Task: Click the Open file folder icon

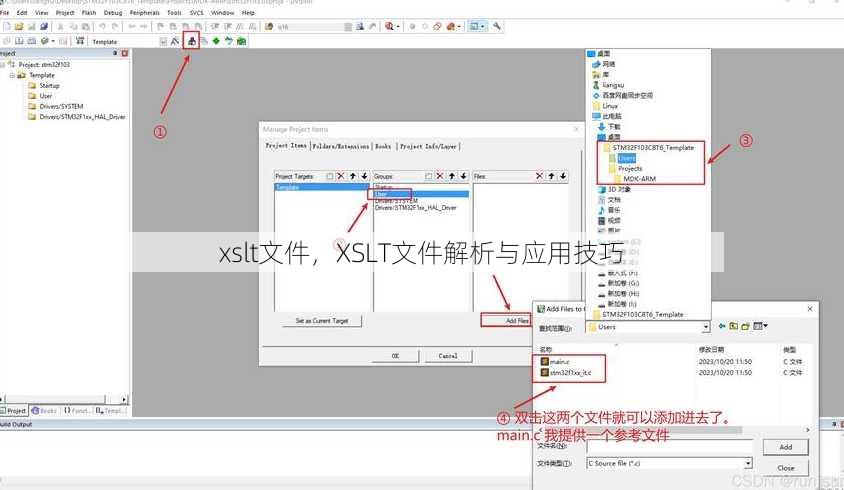Action: (19, 26)
